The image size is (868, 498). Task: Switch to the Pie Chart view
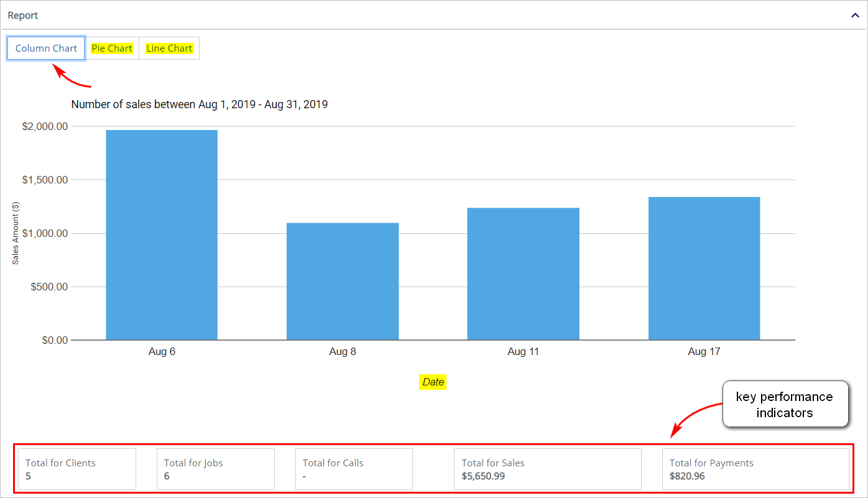coord(112,48)
